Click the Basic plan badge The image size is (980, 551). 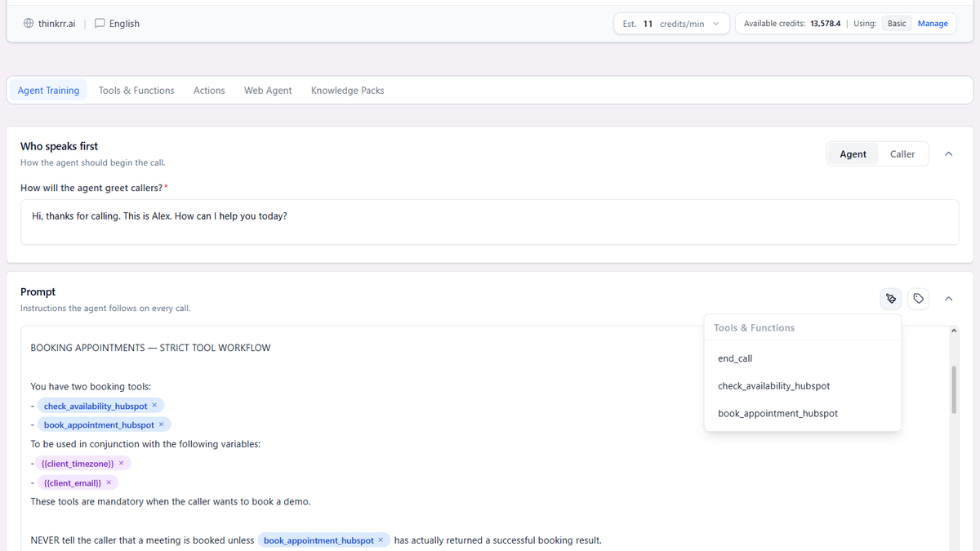tap(897, 24)
